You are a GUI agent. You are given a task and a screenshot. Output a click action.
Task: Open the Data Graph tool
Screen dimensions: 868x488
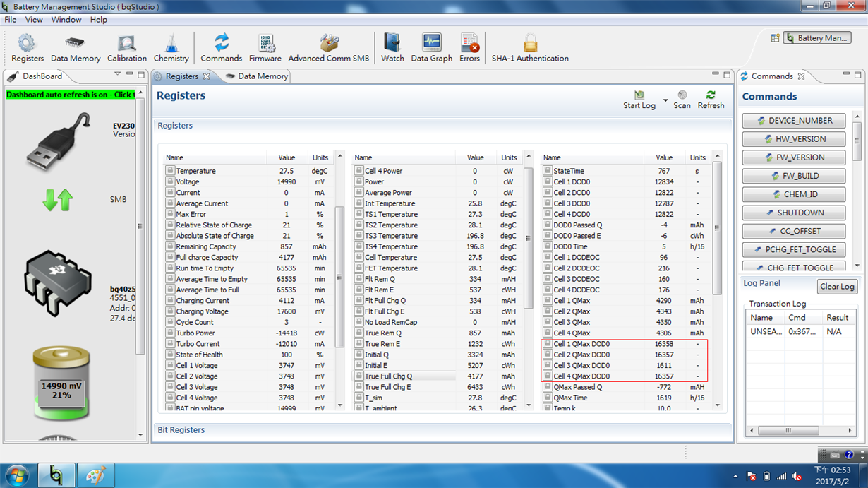coord(431,48)
